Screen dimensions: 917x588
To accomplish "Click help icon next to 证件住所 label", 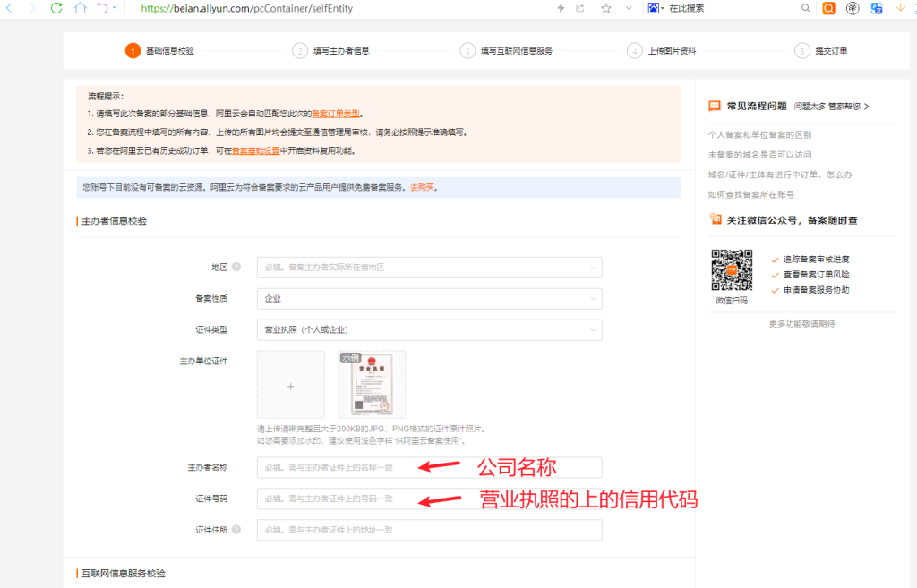I will coord(236,530).
